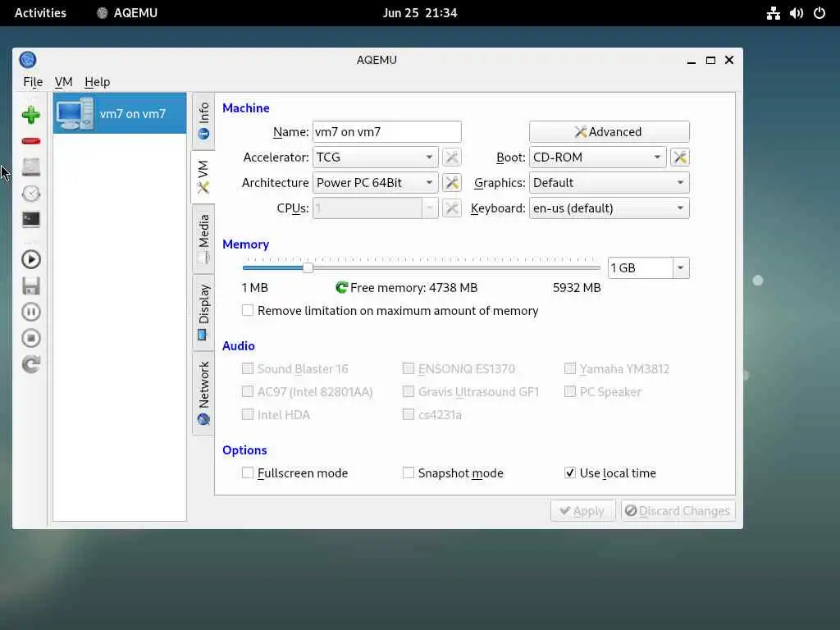Image resolution: width=840 pixels, height=630 pixels.
Task: Click the floppy save VM state icon
Action: coord(31,286)
